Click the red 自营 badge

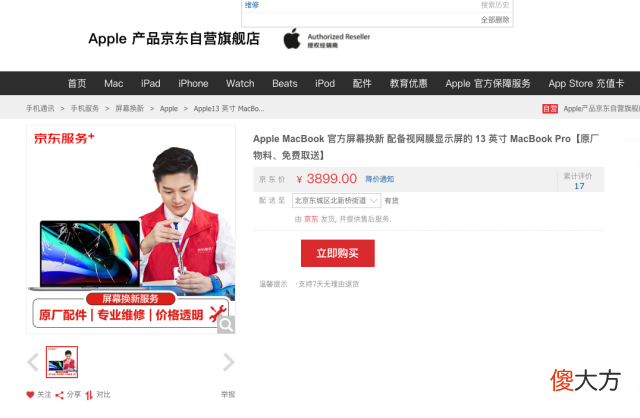point(550,109)
